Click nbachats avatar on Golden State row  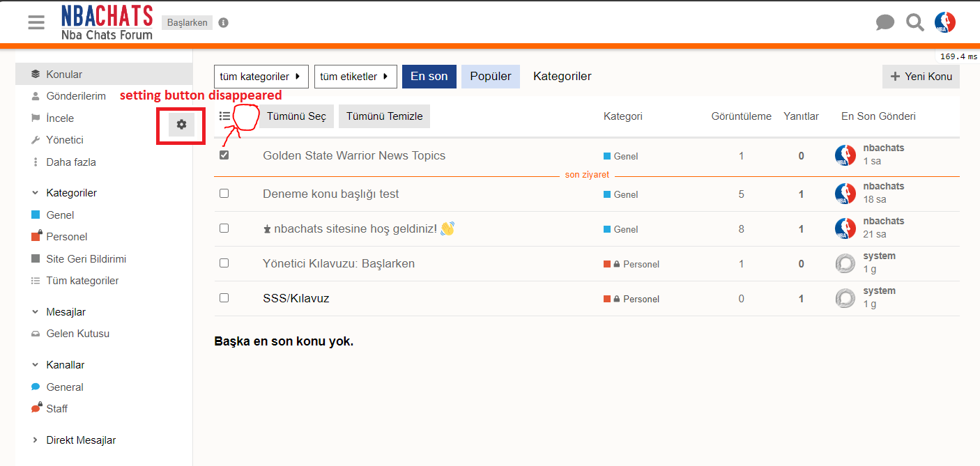pos(845,155)
